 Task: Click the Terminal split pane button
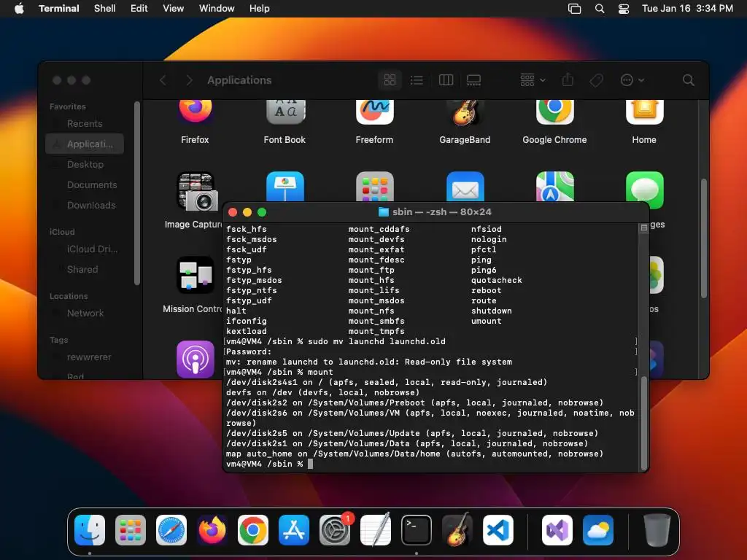(x=643, y=227)
